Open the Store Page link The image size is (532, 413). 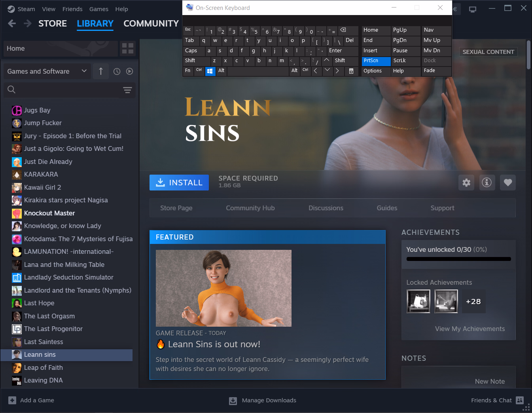(176, 208)
